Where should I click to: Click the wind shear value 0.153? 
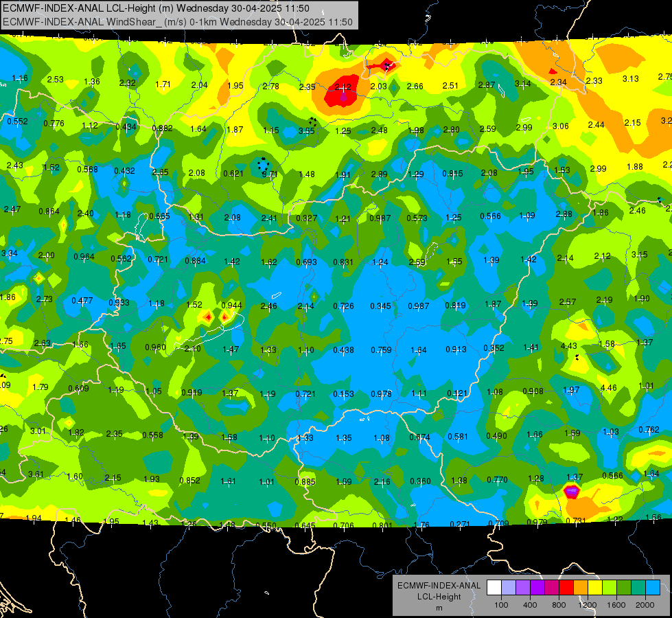pyautogui.click(x=344, y=393)
